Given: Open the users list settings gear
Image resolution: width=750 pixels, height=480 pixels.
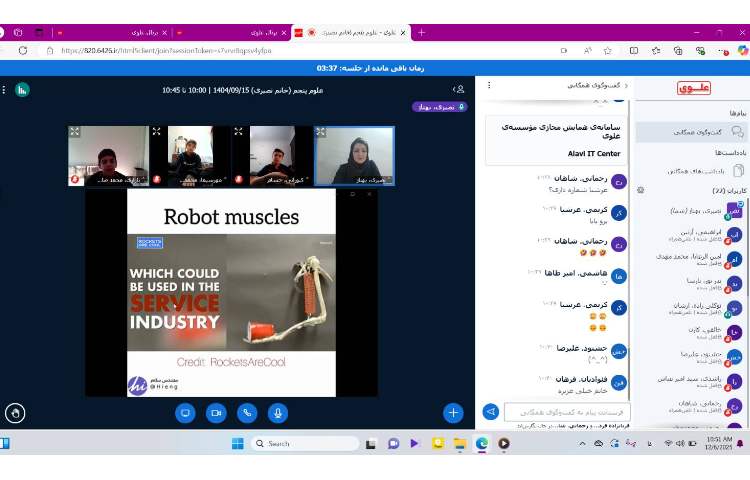Looking at the screenshot, I should [x=641, y=190].
